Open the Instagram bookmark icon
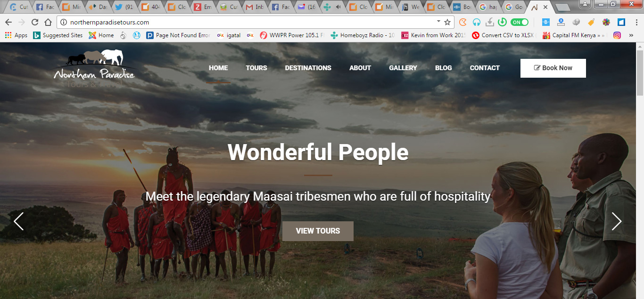644x299 pixels. coord(617,35)
